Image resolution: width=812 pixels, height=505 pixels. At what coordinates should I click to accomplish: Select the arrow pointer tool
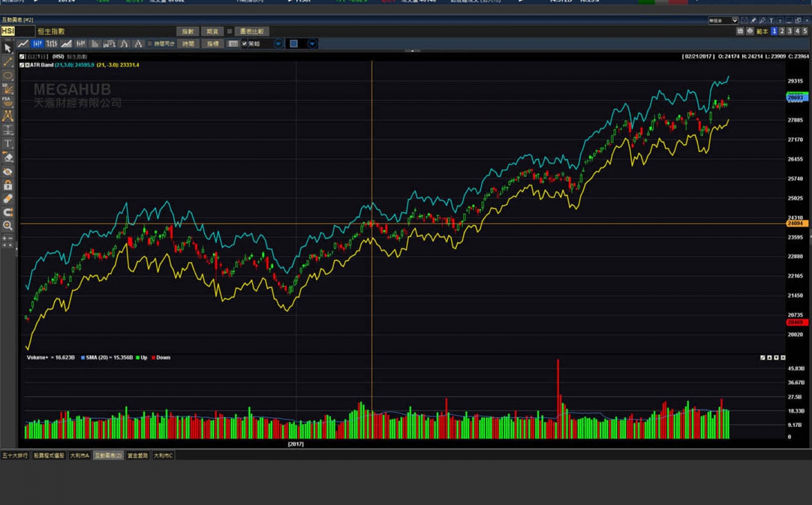pos(8,49)
